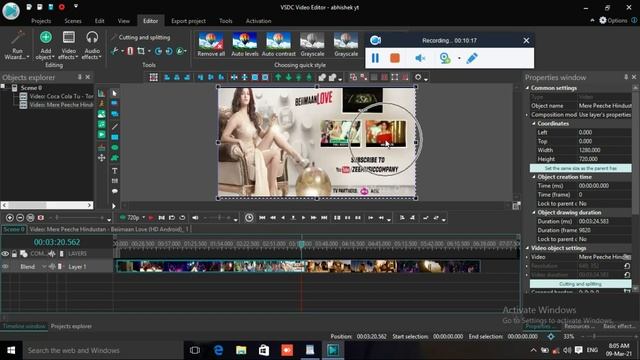
Task: Collapse the Coordinates section
Action: (534, 123)
